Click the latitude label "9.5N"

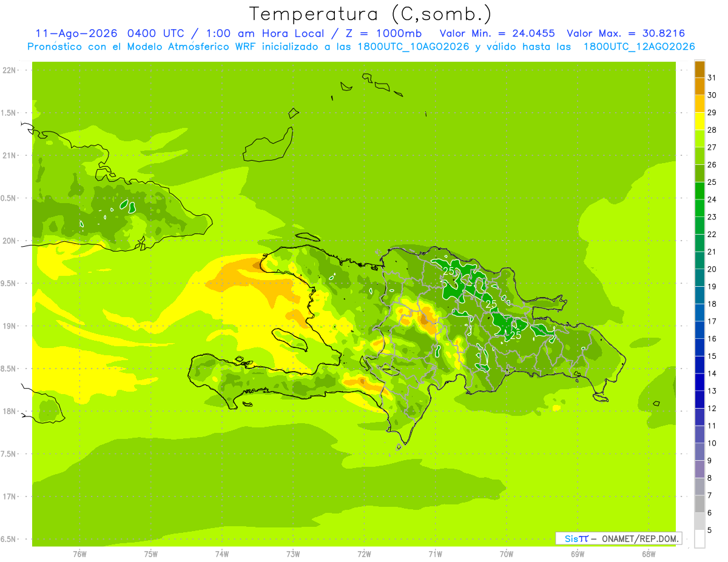pos(9,284)
